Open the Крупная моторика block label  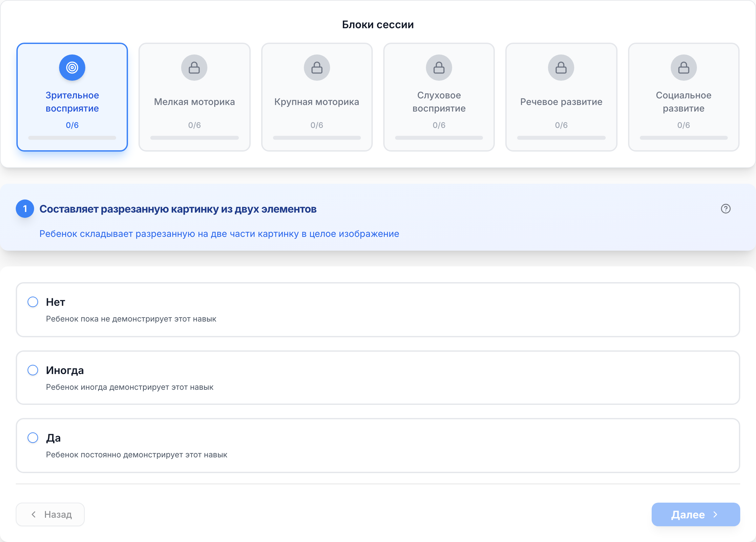click(x=317, y=102)
